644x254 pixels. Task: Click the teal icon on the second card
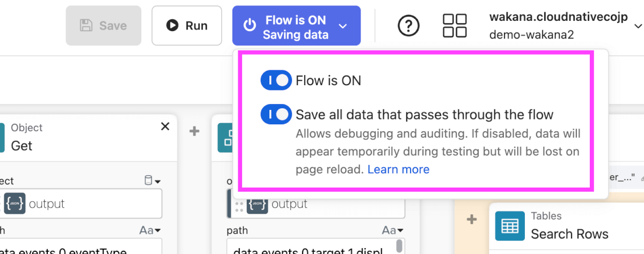pos(225,137)
